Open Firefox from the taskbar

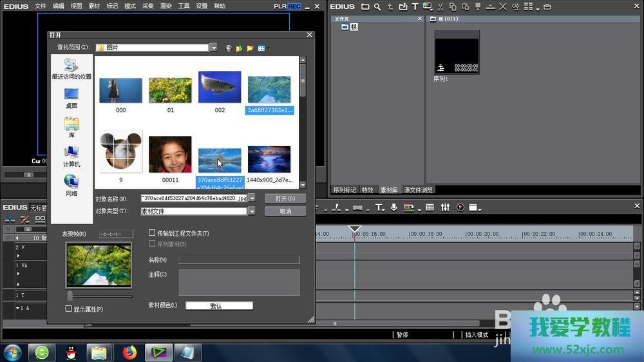coord(130,352)
